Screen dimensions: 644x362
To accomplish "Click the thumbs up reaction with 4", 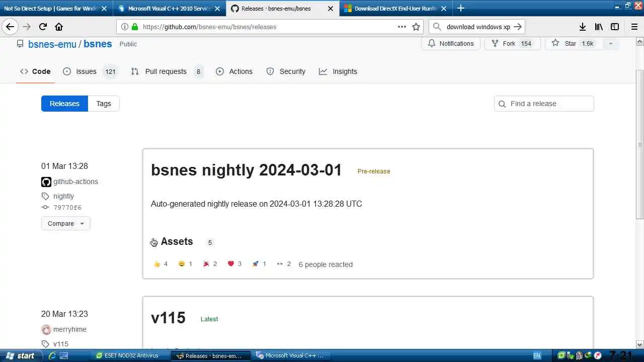I will tap(160, 264).
